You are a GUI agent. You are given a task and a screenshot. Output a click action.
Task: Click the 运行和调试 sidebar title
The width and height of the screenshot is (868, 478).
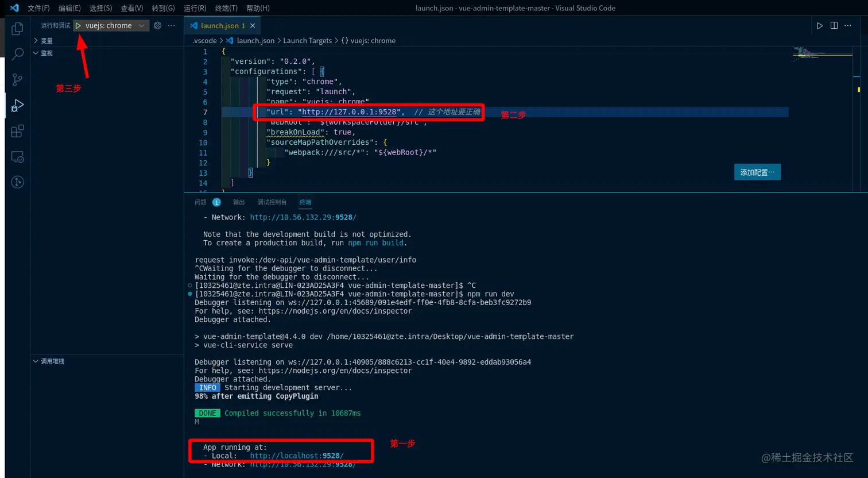[56, 26]
